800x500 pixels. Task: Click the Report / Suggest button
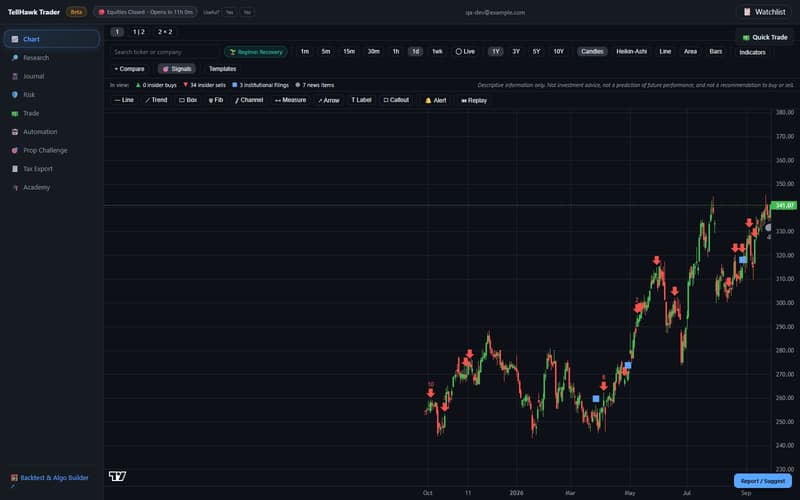pos(763,481)
